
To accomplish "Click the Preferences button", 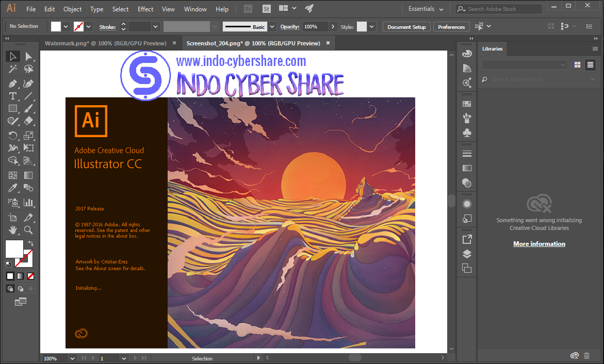I will [451, 27].
